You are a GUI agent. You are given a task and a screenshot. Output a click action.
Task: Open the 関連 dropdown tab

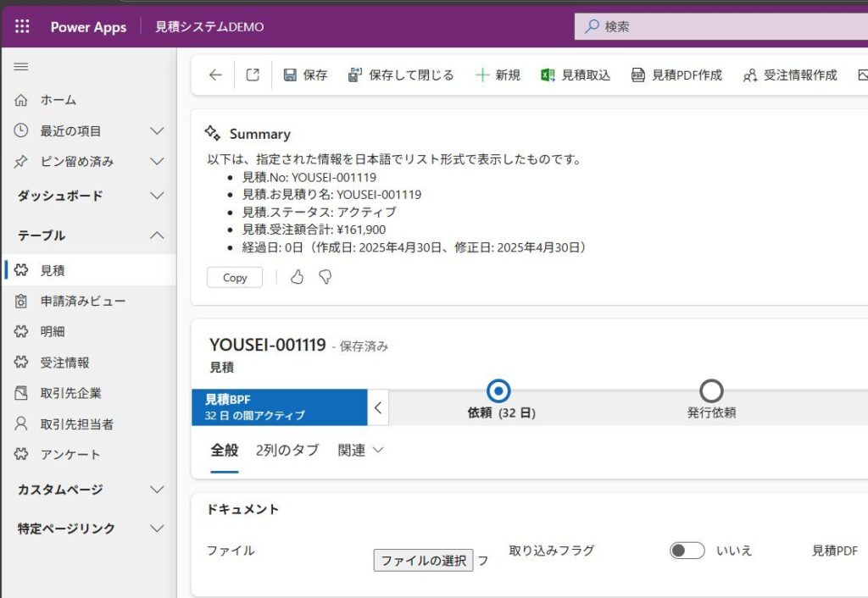pos(360,451)
